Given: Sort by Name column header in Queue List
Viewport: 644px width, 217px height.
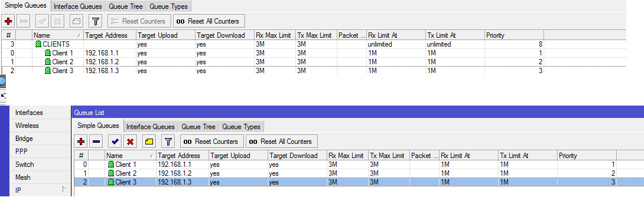Looking at the screenshot, I should click(131, 156).
